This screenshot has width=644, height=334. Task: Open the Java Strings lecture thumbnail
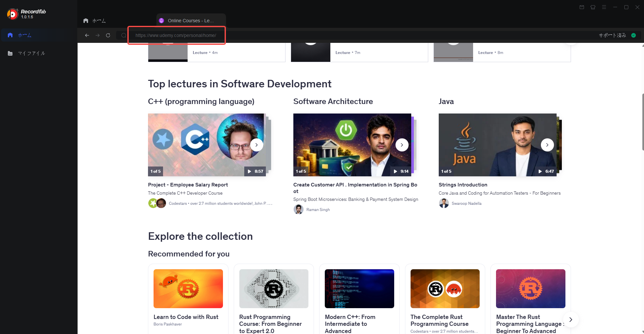pyautogui.click(x=498, y=145)
